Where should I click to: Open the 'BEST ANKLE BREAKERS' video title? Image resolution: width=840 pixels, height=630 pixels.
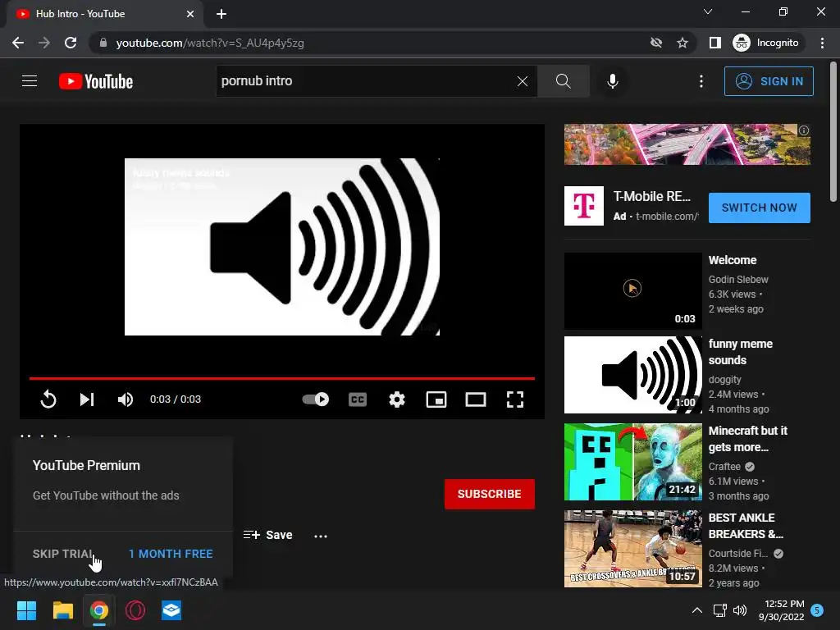coord(746,526)
